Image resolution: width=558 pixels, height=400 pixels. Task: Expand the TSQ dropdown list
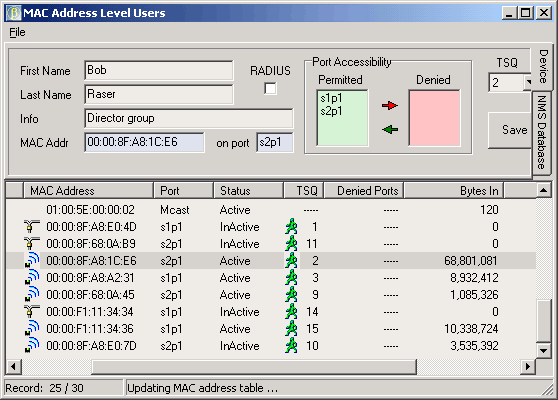point(528,83)
